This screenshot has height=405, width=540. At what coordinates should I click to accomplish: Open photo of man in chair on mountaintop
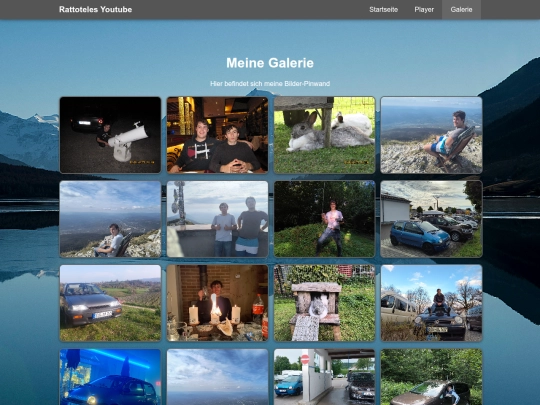(x=431, y=135)
